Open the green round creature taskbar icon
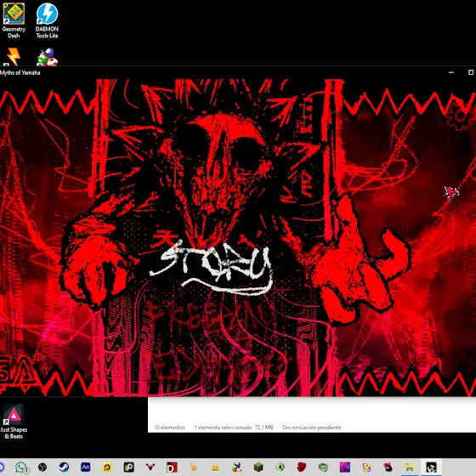This screenshot has width=476, height=476. (280, 467)
